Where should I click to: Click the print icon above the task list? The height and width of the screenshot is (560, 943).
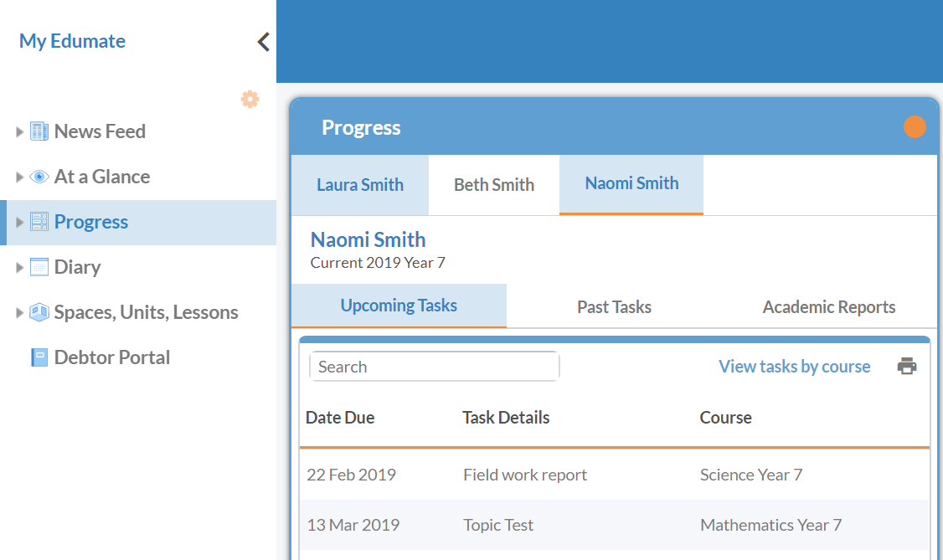tap(906, 366)
